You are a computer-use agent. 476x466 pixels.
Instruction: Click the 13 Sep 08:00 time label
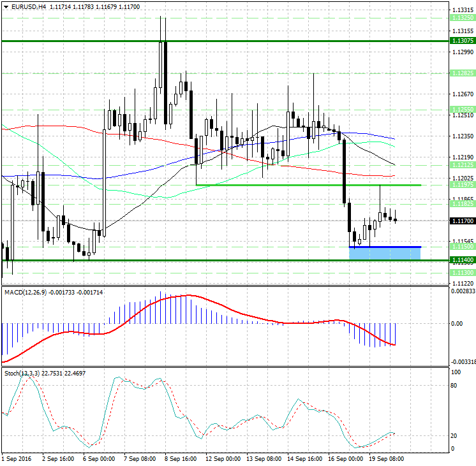(x=264, y=459)
